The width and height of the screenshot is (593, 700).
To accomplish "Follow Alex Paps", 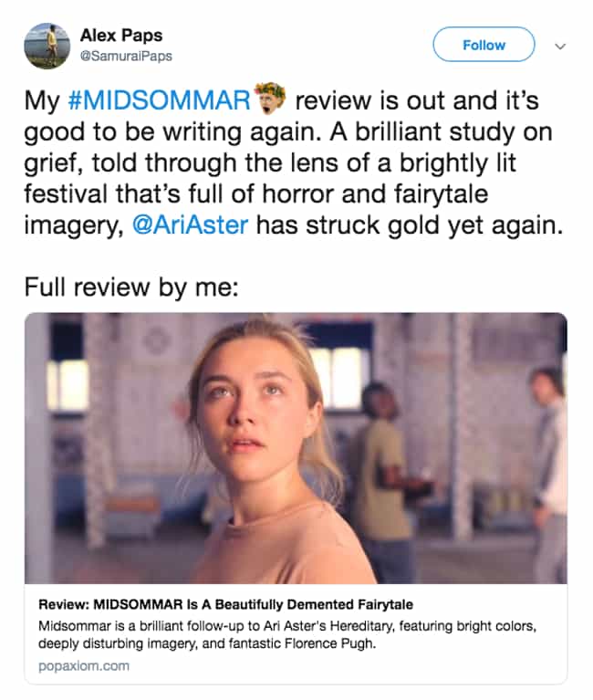I will (484, 45).
